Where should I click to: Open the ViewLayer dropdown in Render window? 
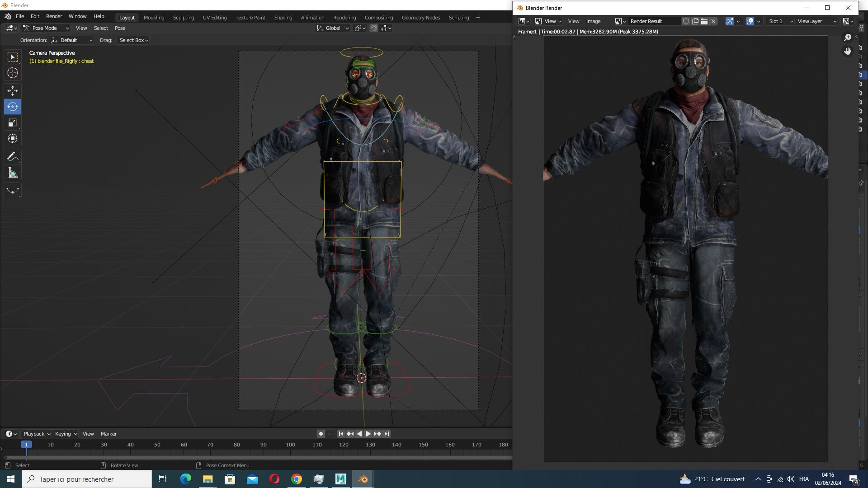(817, 21)
